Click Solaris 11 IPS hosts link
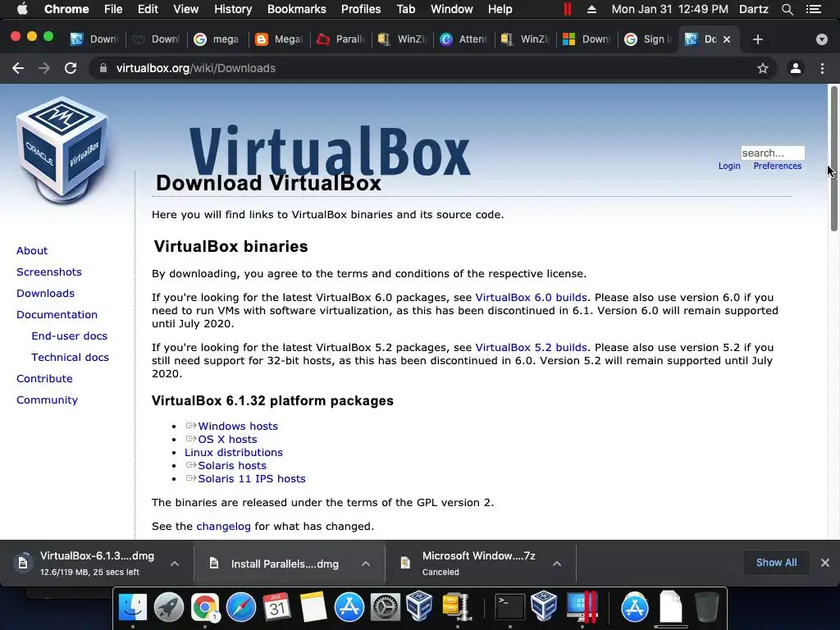 [252, 478]
